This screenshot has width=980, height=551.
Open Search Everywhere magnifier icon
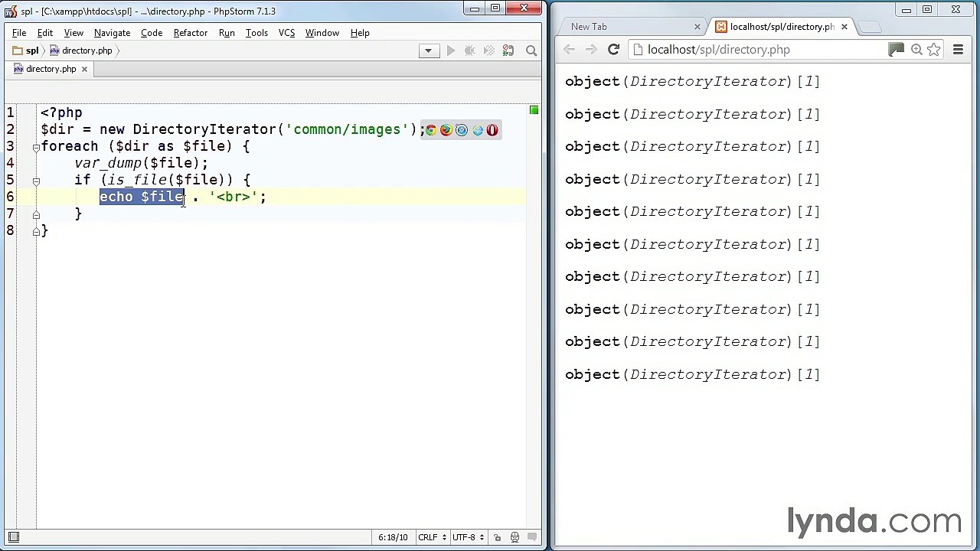click(x=531, y=51)
